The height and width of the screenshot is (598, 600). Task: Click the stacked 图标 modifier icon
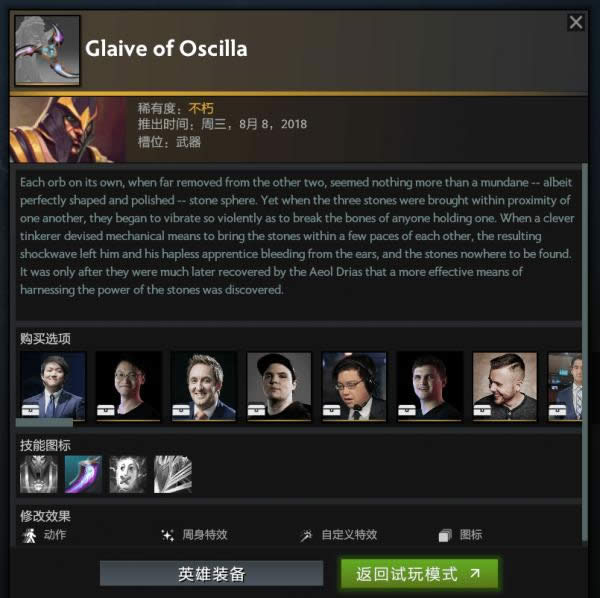445,535
